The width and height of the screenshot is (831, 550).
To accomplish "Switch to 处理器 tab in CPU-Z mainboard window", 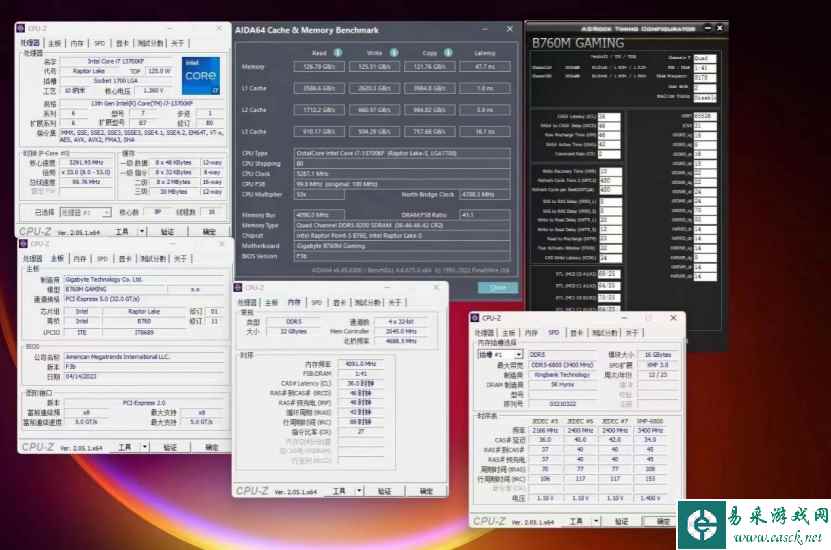I will 32,259.
